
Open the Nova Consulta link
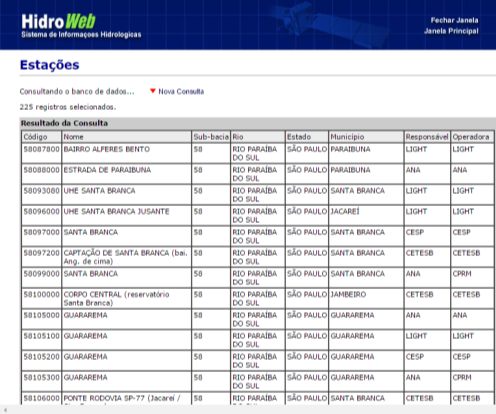[181, 91]
